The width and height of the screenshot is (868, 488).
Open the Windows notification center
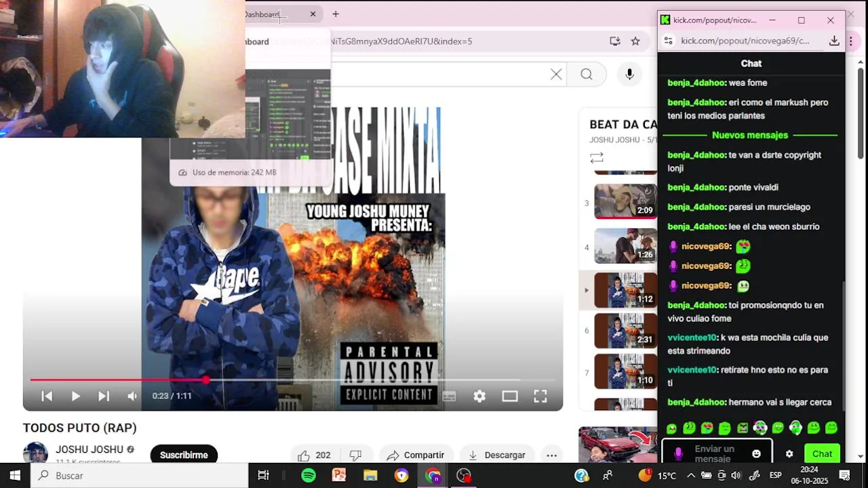[845, 475]
